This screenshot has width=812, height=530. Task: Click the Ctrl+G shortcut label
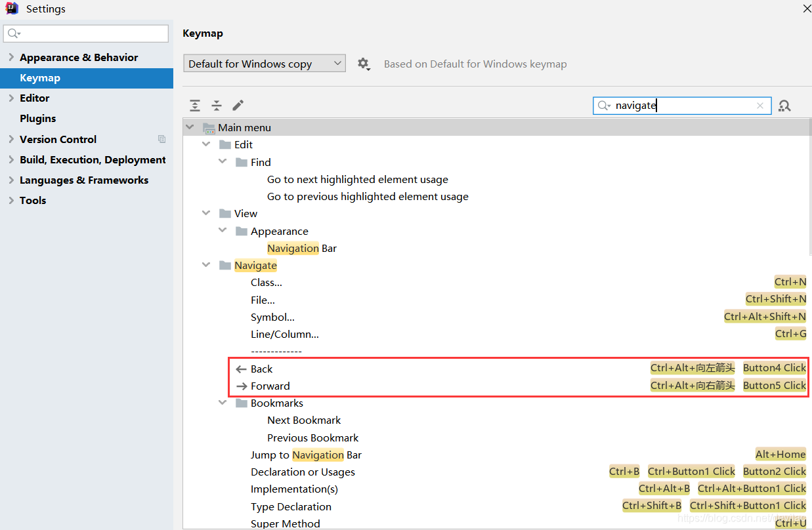(x=791, y=334)
